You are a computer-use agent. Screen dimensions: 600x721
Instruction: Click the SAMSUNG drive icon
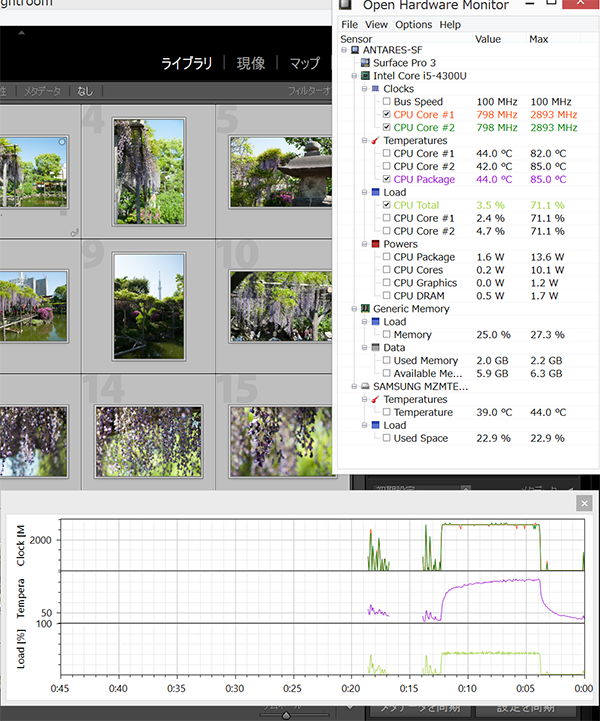[365, 386]
